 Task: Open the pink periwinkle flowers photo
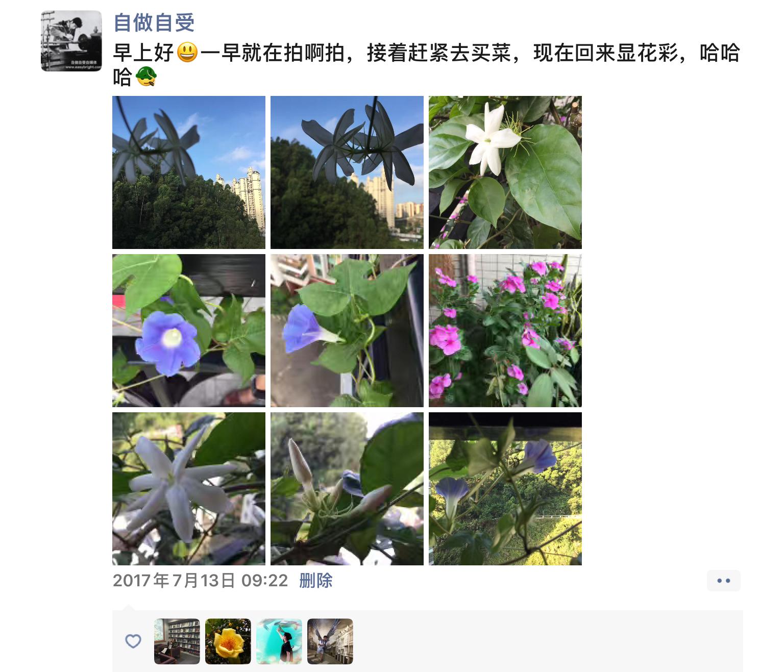pos(505,331)
